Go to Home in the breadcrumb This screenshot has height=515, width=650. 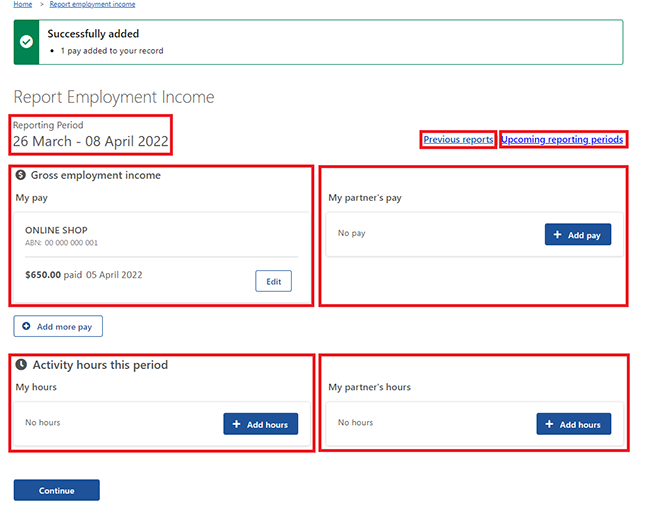point(22,4)
